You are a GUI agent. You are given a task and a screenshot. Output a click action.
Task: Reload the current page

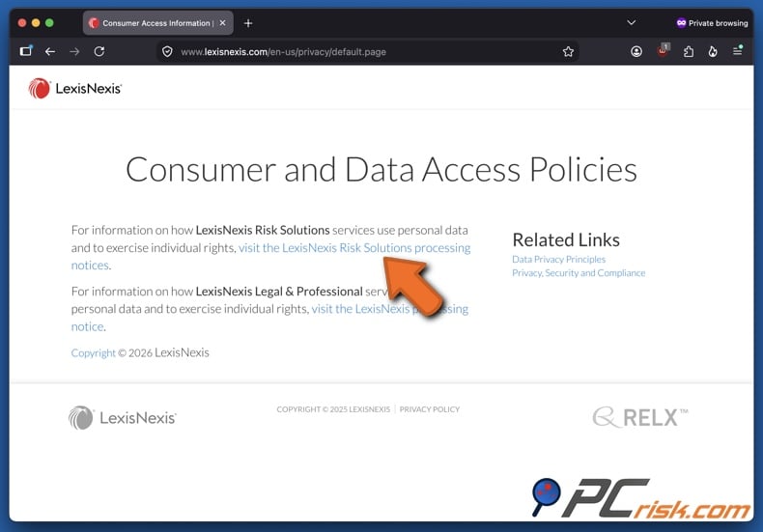(99, 51)
